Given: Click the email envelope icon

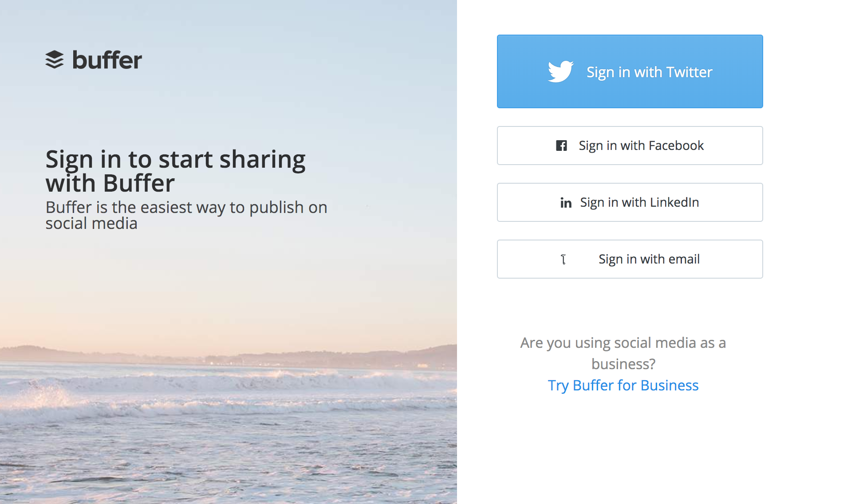Looking at the screenshot, I should pyautogui.click(x=564, y=259).
